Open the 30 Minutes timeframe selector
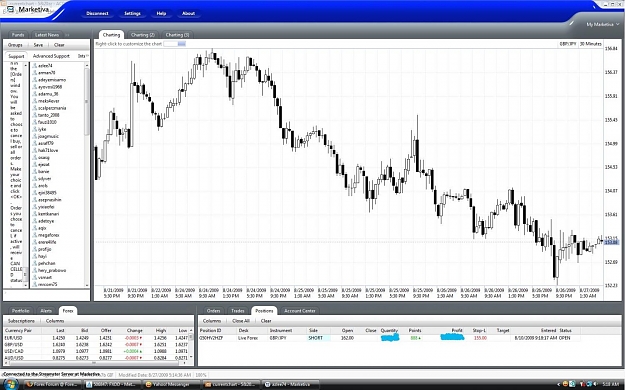The height and width of the screenshot is (390, 625). [590, 44]
